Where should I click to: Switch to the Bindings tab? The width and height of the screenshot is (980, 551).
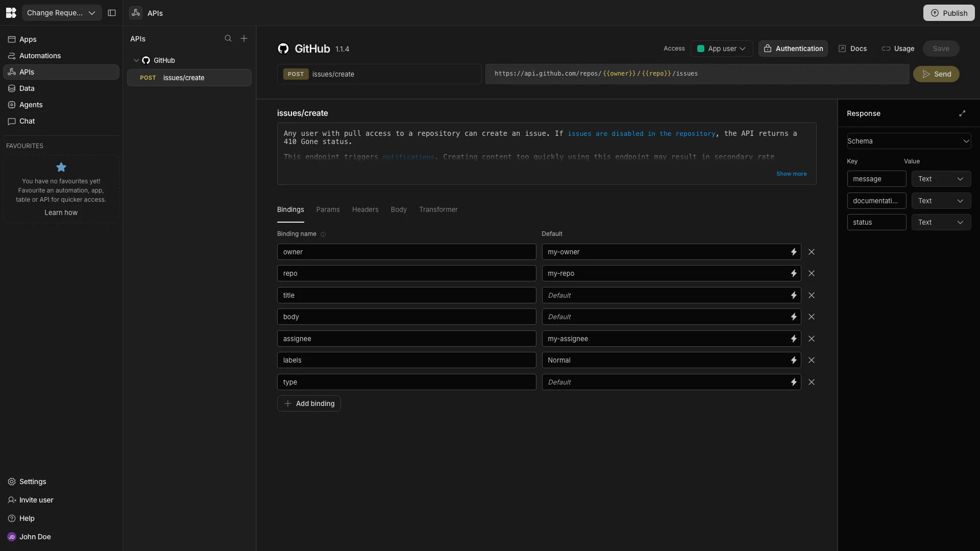coord(290,209)
